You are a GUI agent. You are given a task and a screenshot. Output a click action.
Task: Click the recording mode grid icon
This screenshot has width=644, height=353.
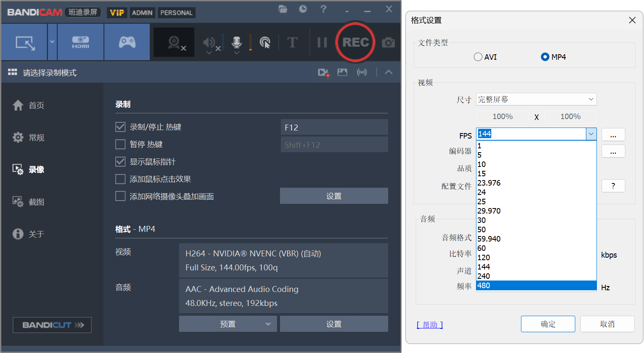(12, 72)
